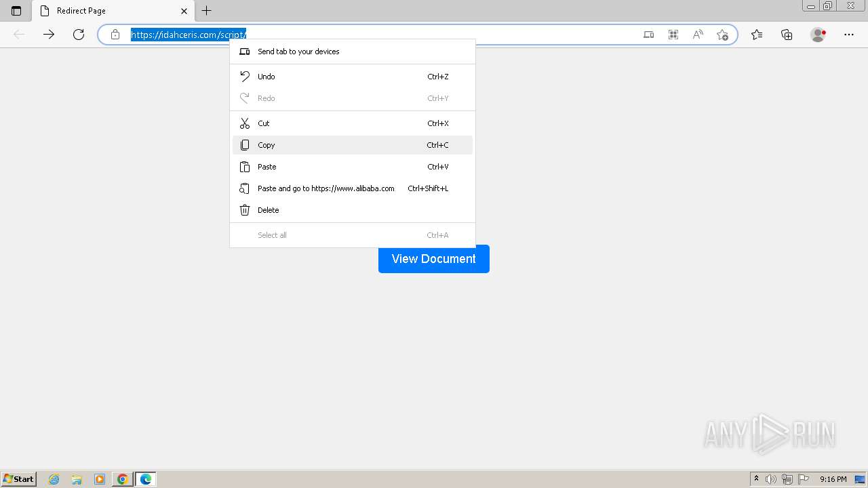
Task: Refresh the current page
Action: click(x=79, y=35)
